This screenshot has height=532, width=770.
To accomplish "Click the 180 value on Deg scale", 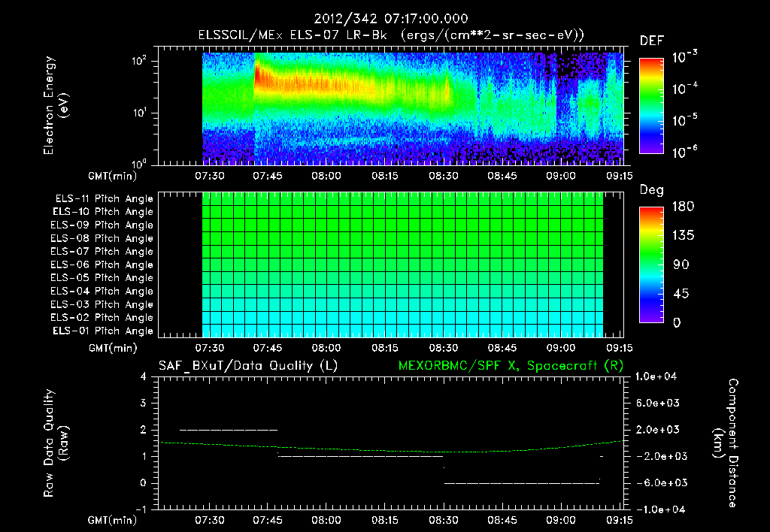I will [x=683, y=207].
